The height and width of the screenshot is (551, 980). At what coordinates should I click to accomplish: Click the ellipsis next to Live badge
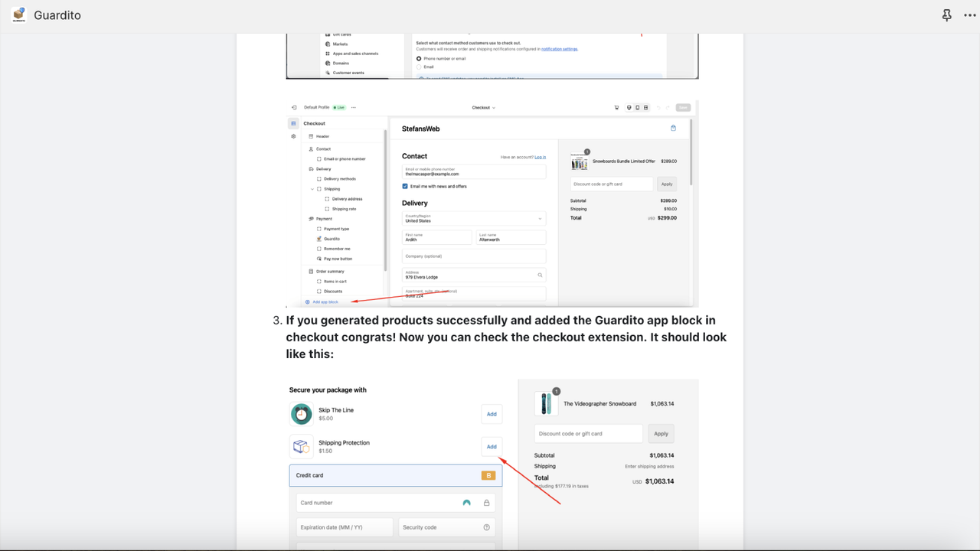353,107
